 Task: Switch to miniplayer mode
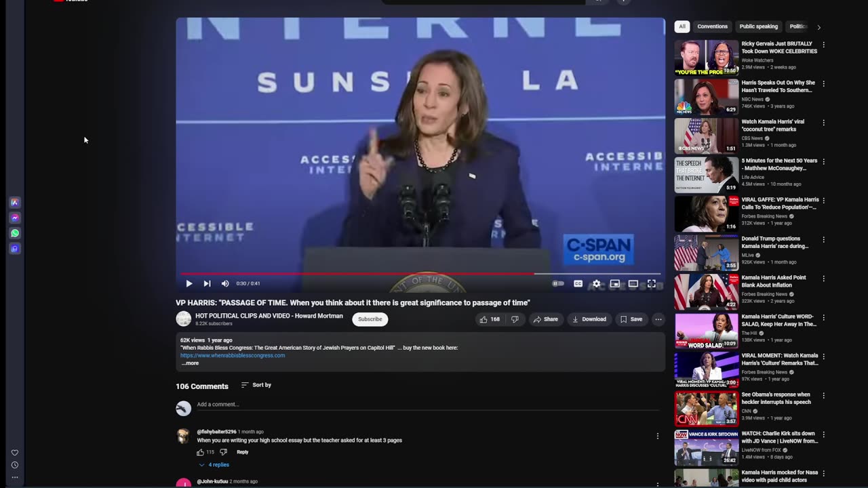pos(614,284)
